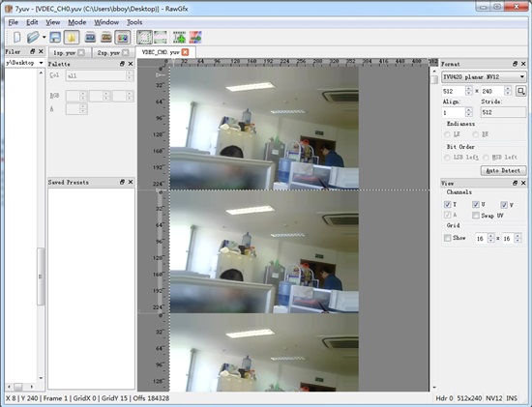Click the Filer panel vertical scrollbar handle
This screenshot has height=407, width=532.
point(41,276)
